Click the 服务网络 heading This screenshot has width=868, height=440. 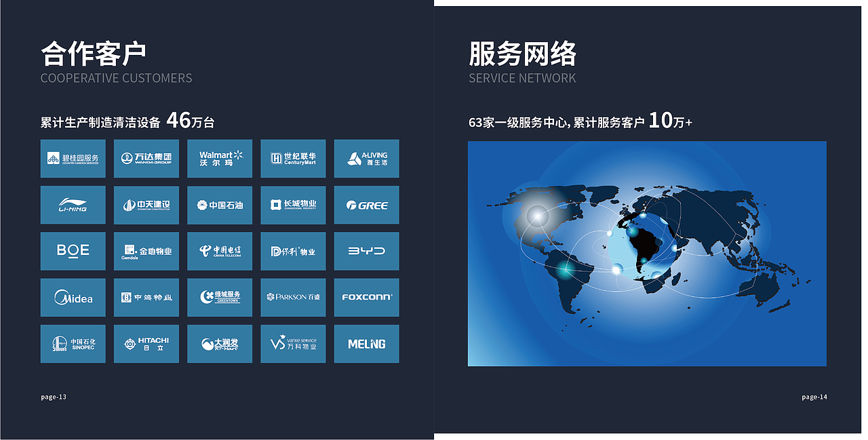point(522,54)
